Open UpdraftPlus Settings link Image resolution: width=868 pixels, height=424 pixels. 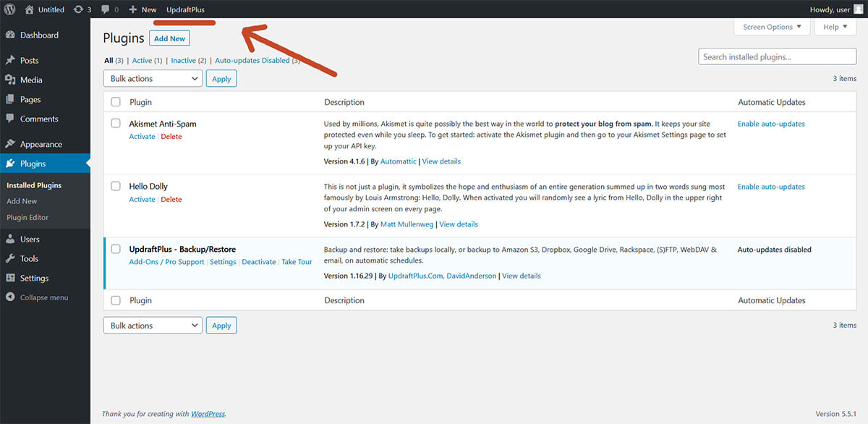pyautogui.click(x=223, y=262)
